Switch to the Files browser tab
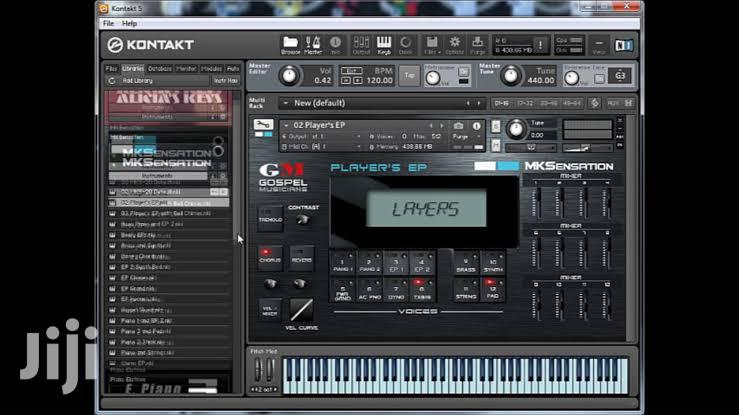Image resolution: width=739 pixels, height=415 pixels. click(x=111, y=69)
